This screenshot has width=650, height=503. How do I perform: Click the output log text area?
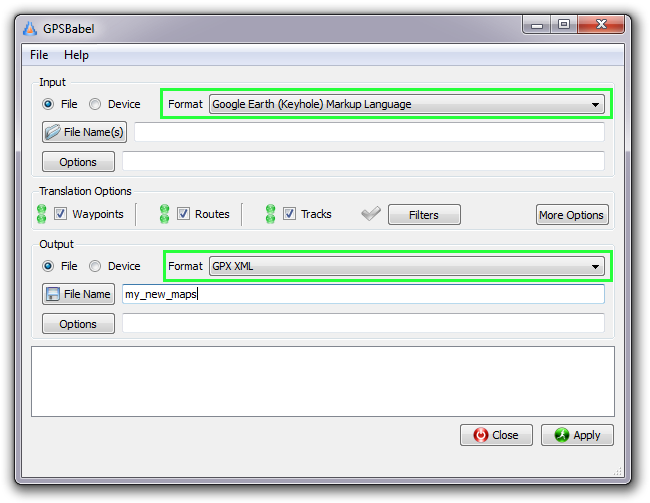pos(323,382)
